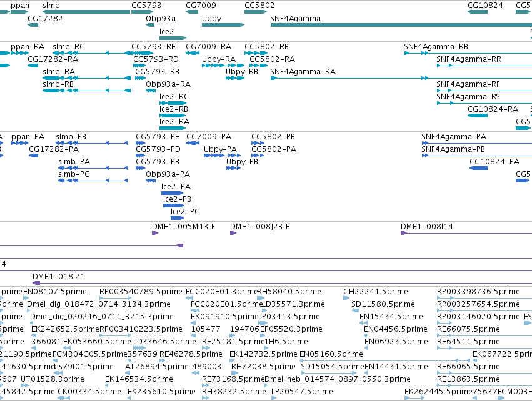532x401 pixels.
Task: Click transcript Ice2-RC
Action: 174,97
